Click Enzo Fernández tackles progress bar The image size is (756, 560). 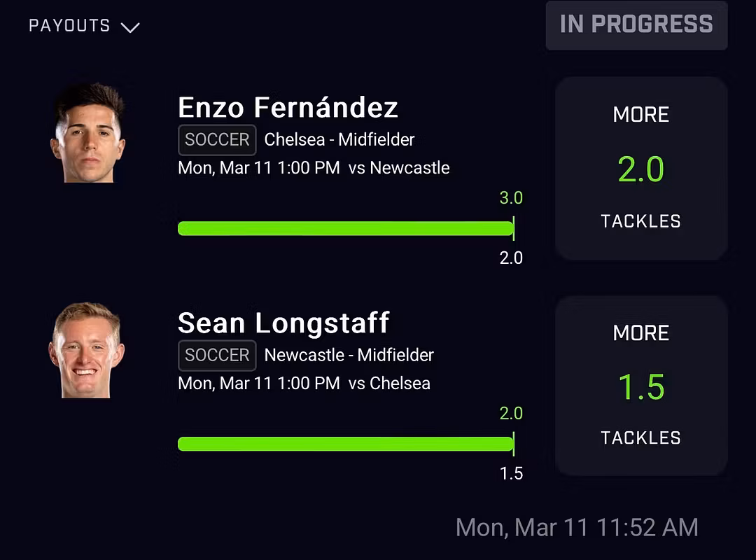[x=346, y=228]
